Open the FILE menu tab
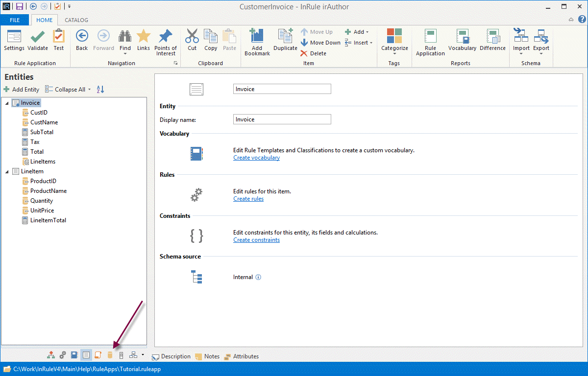Screen dimensions: 588x376 (15, 20)
